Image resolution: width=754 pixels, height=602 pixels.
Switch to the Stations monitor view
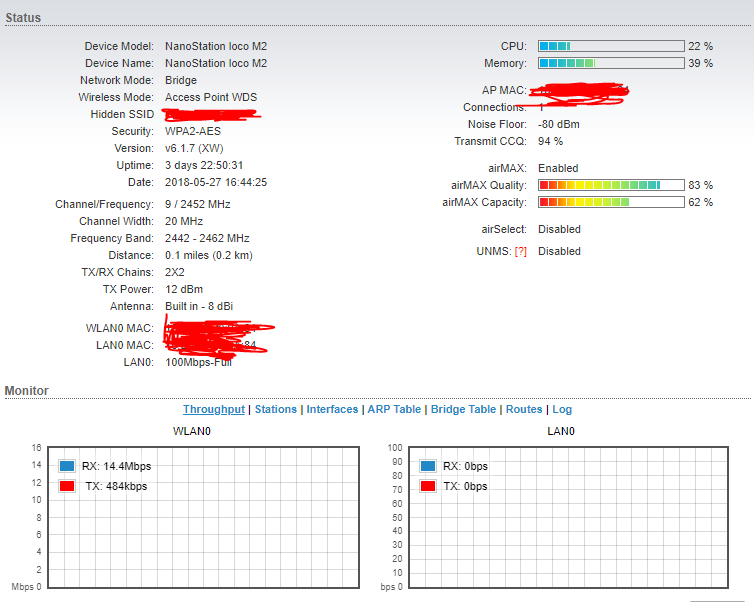click(276, 409)
